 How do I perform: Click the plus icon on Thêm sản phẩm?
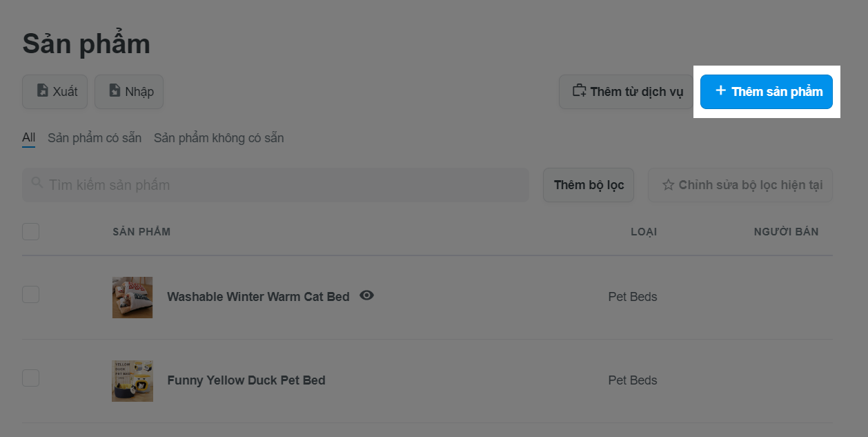point(720,90)
